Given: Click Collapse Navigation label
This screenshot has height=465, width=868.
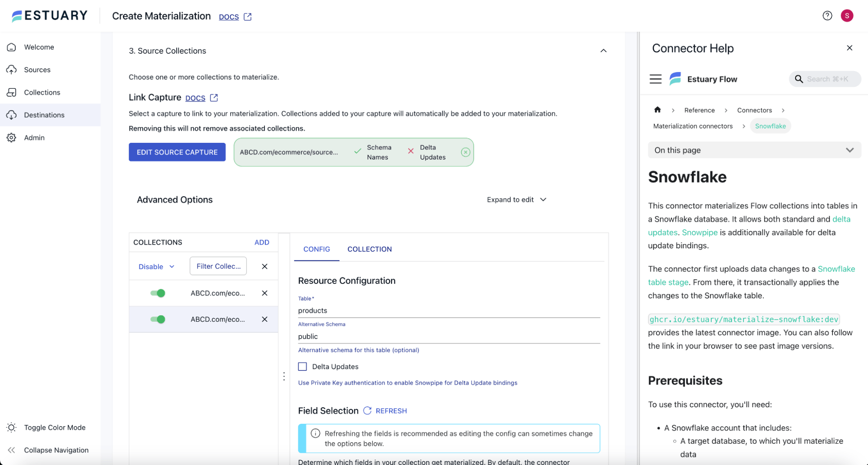Looking at the screenshot, I should point(56,450).
